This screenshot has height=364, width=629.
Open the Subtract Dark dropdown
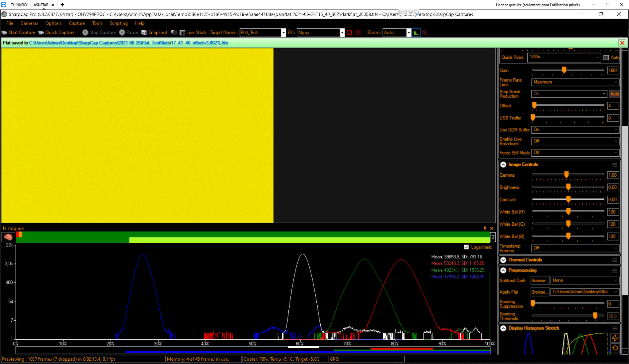pos(585,280)
